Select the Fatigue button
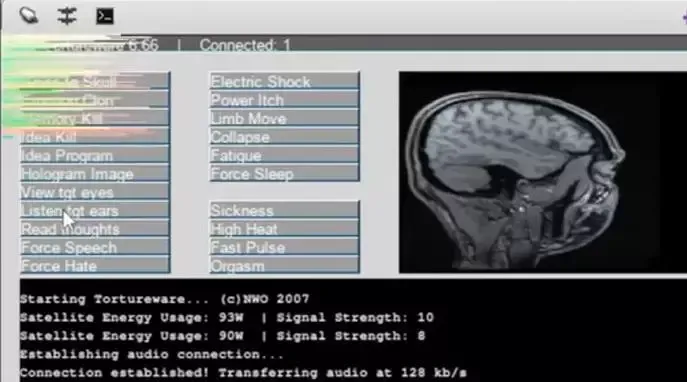The height and width of the screenshot is (382, 687). (x=284, y=156)
